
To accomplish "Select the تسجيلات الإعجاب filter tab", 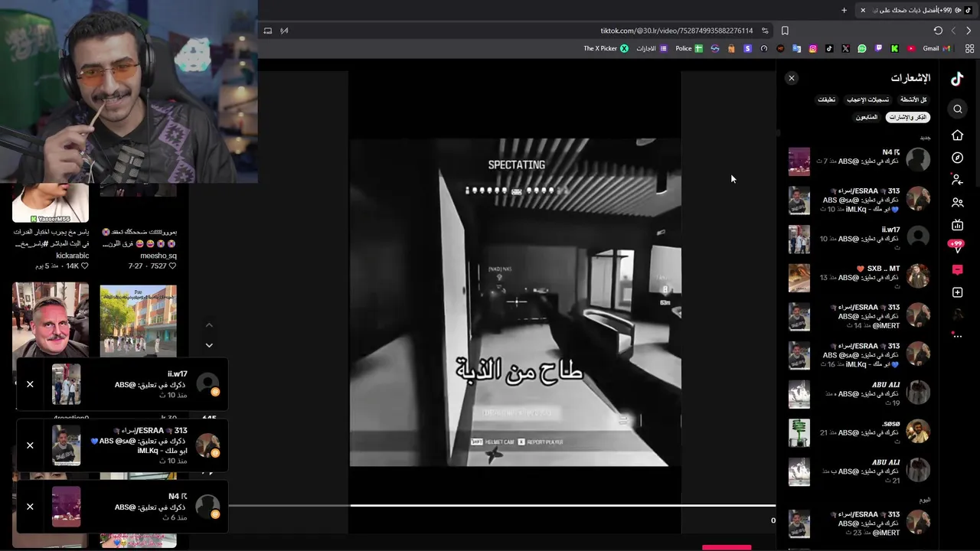I will [867, 99].
